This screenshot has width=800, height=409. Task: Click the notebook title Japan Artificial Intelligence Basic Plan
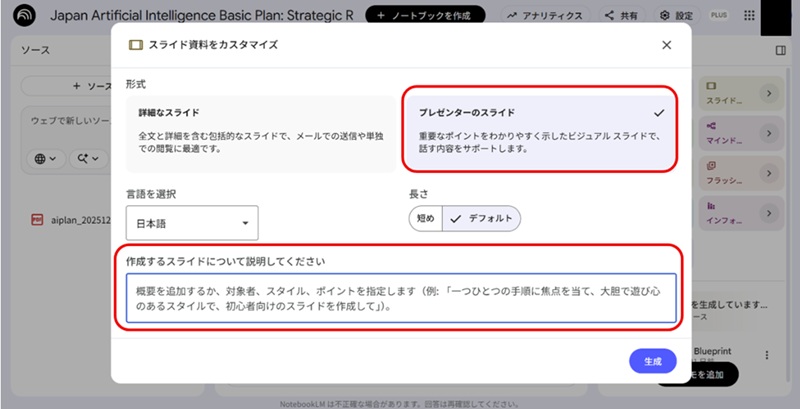(x=202, y=15)
